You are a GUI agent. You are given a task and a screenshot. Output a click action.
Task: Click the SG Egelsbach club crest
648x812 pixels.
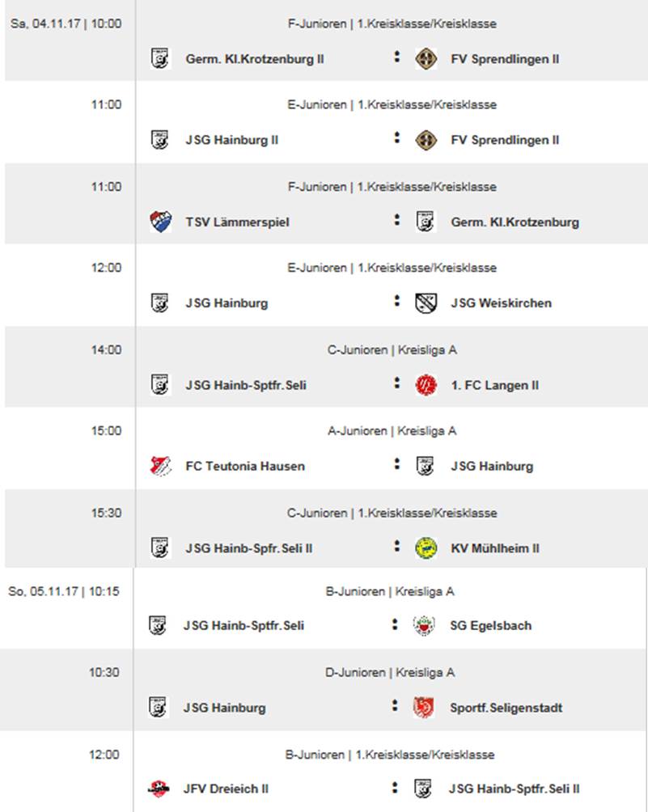[424, 625]
